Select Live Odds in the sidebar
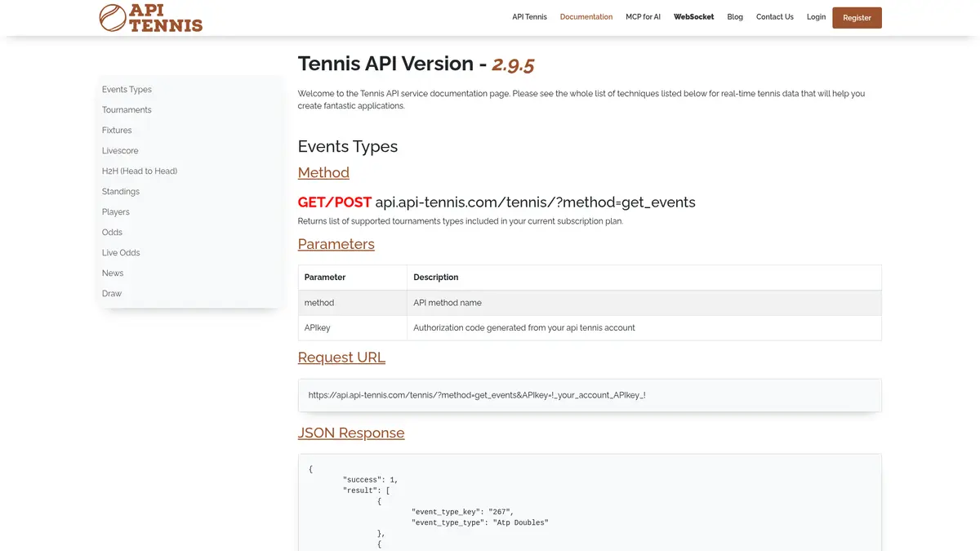This screenshot has height=551, width=980. (x=121, y=253)
